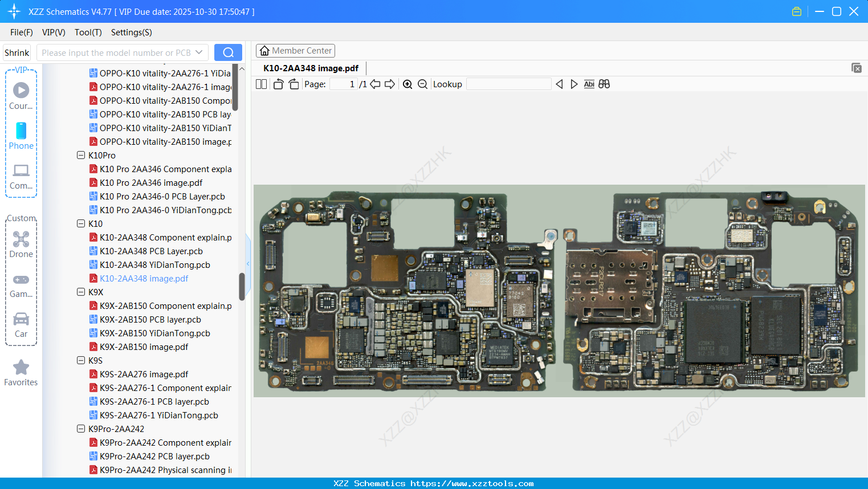Screen dimensions: 868x489
Task: Click the Member Center button
Action: click(x=295, y=50)
